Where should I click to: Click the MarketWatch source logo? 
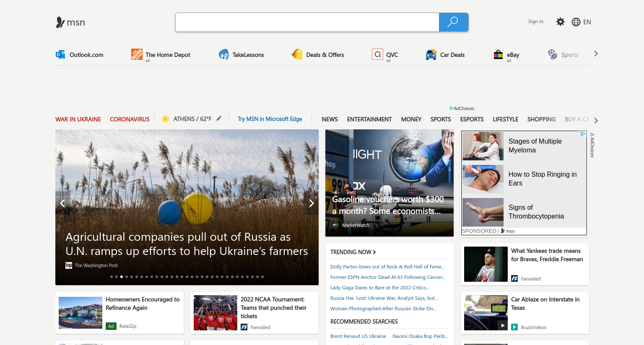[x=335, y=225]
